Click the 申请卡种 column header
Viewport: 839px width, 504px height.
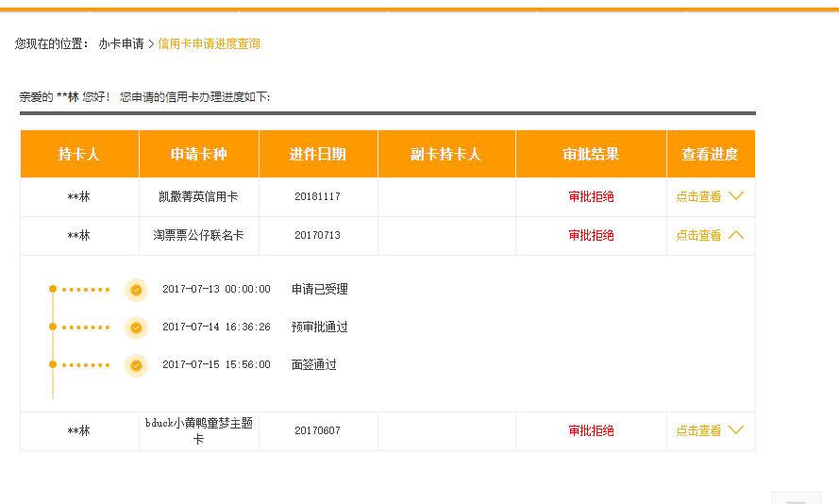(x=198, y=154)
